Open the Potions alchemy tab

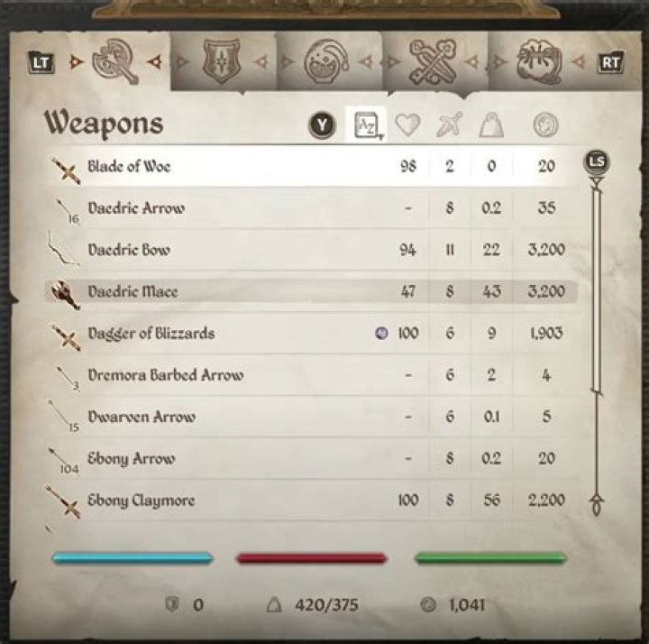[x=326, y=61]
